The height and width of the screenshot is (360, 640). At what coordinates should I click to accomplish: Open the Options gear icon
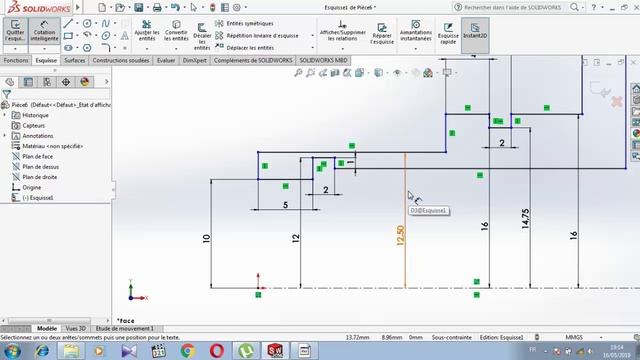pyautogui.click(x=237, y=7)
